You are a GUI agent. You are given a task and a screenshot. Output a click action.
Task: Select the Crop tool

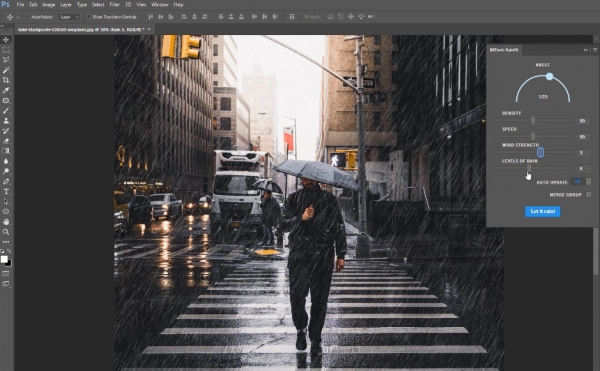click(x=6, y=80)
